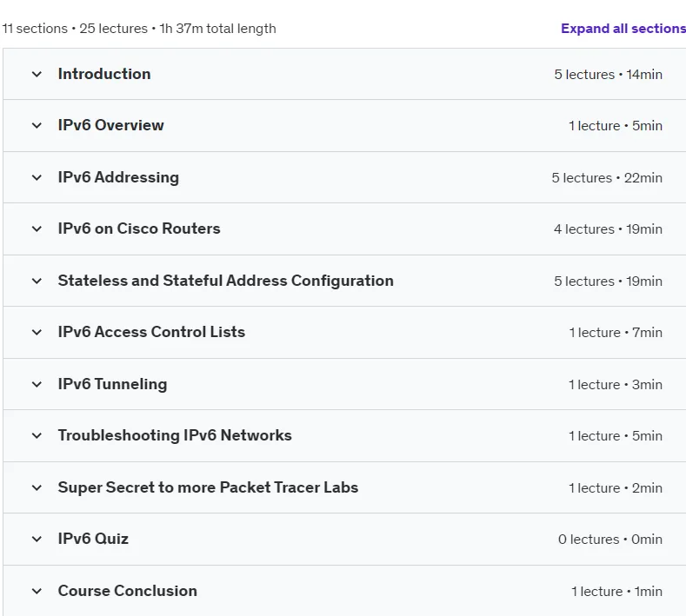
Task: Select IPv6 Overview section heading
Action: click(110, 125)
